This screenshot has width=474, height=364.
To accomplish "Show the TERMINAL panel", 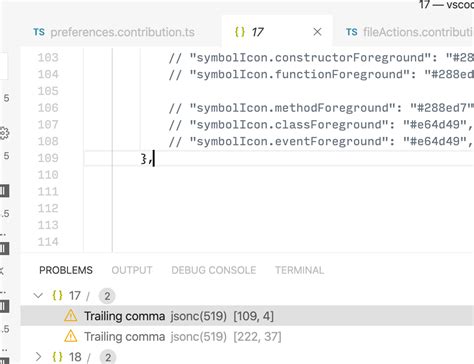I will point(299,270).
